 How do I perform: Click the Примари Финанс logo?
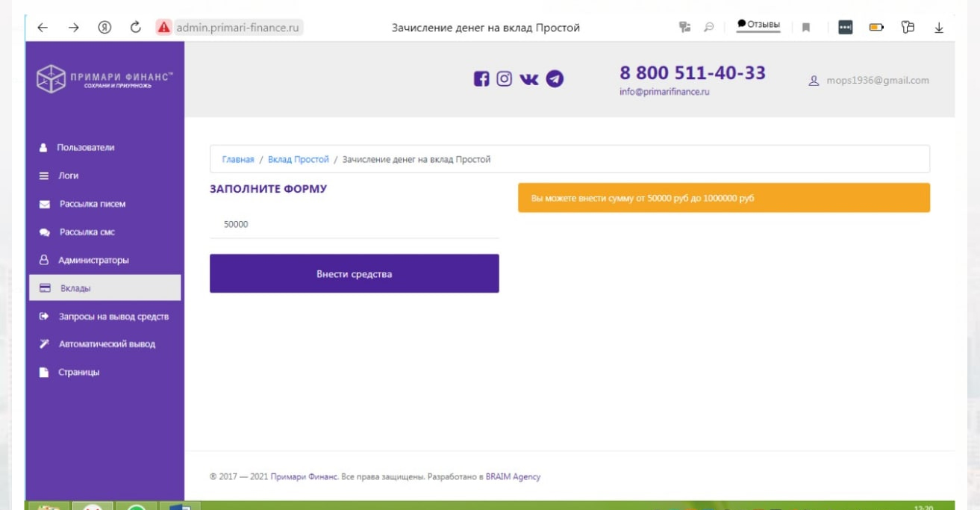pyautogui.click(x=104, y=79)
